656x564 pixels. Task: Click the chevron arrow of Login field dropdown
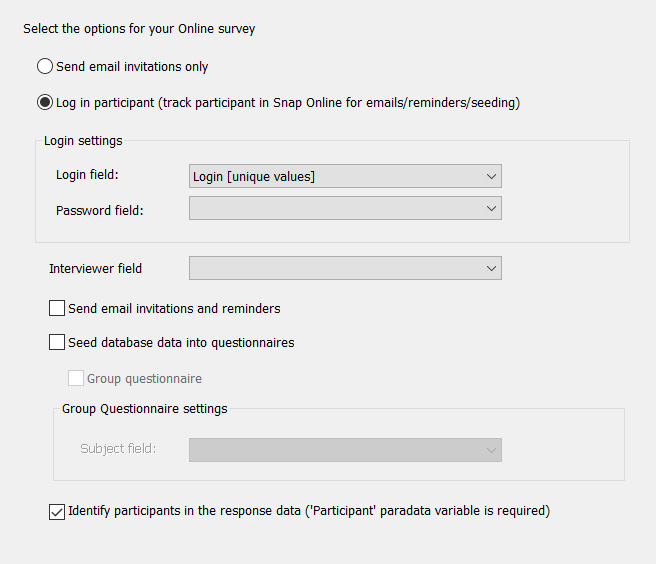pos(491,177)
